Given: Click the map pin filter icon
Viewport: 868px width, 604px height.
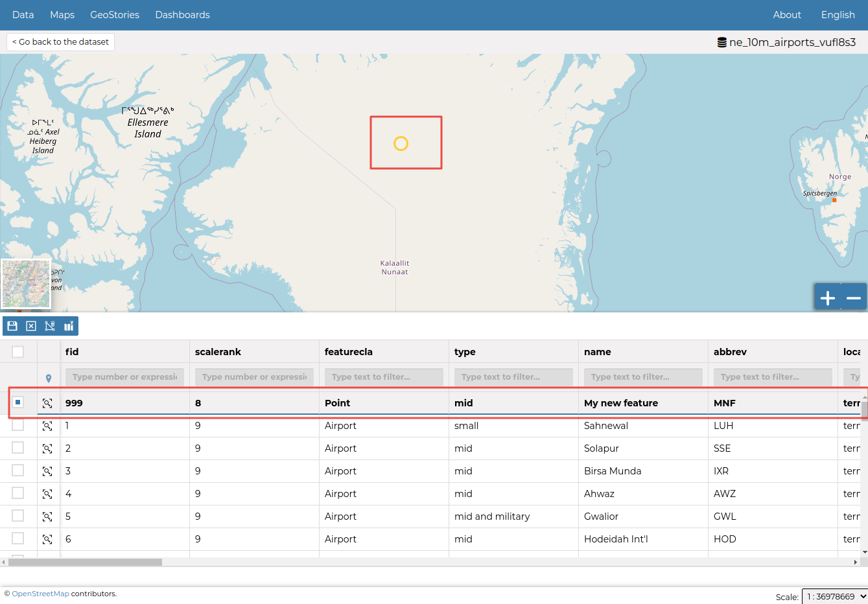Looking at the screenshot, I should click(x=49, y=378).
